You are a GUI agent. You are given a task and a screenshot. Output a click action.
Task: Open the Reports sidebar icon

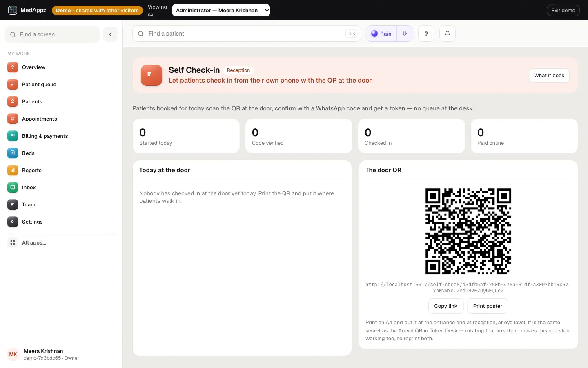pos(13,170)
